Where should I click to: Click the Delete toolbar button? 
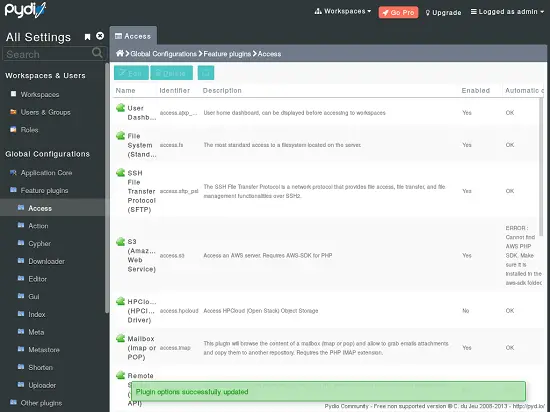(172, 73)
